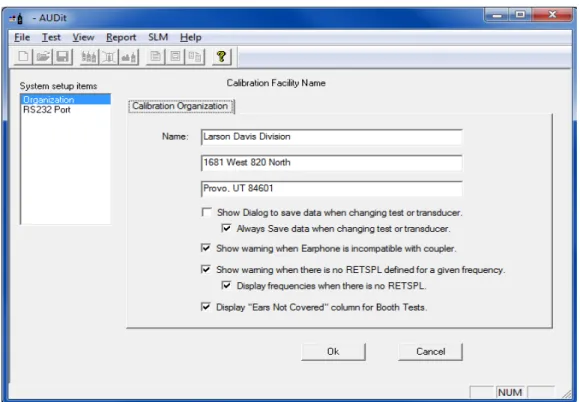This screenshot has width=580, height=402.
Task: Close the AUDit window
Action: (x=552, y=15)
